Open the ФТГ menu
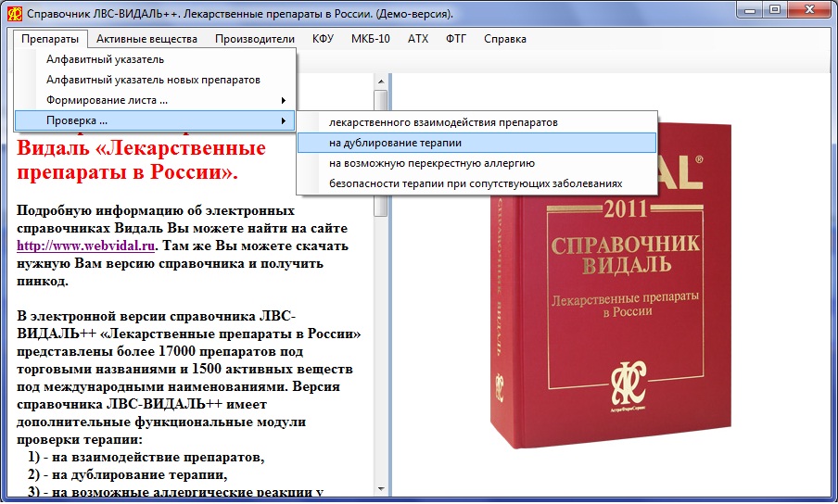 (456, 38)
